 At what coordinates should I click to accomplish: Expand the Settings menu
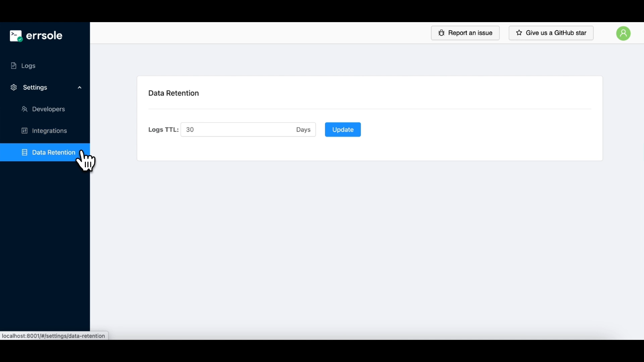pos(35,87)
